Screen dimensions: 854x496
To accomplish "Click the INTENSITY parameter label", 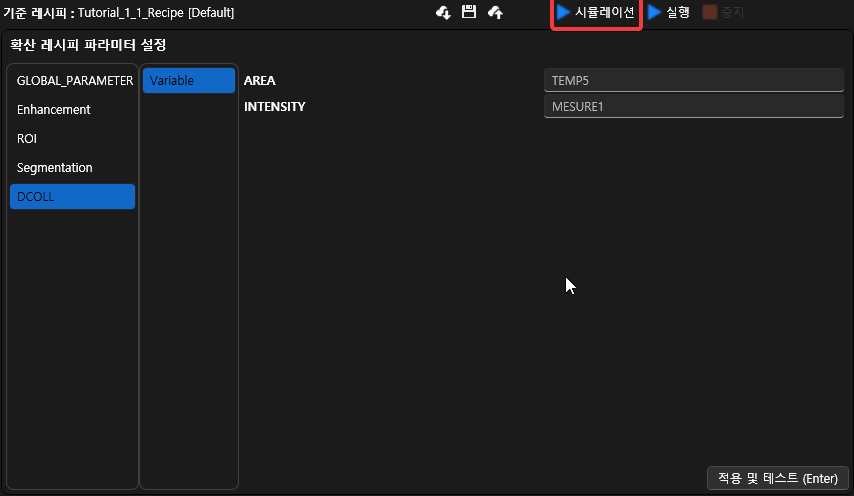I will pos(275,106).
